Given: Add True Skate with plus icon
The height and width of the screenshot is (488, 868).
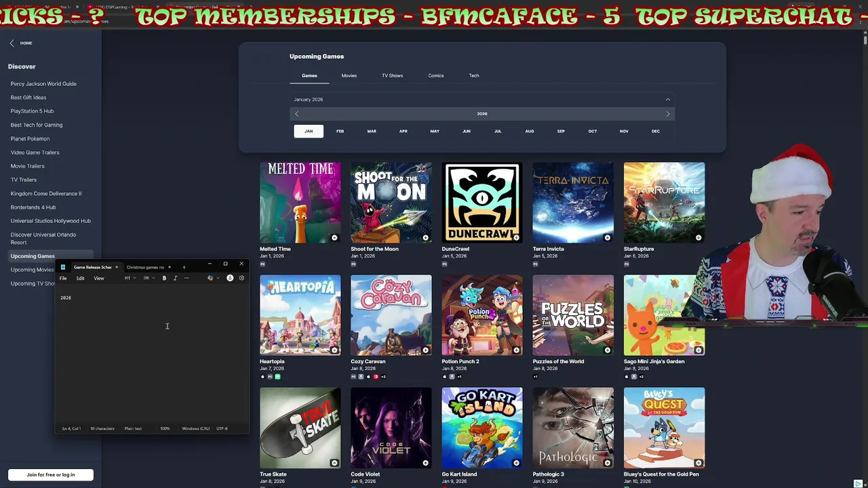Looking at the screenshot, I should (x=334, y=463).
